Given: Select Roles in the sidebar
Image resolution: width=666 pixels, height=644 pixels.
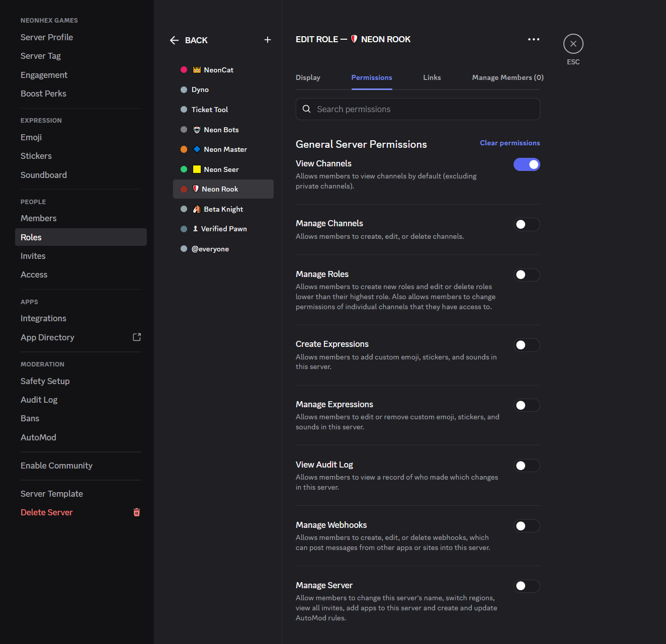Looking at the screenshot, I should [81, 237].
